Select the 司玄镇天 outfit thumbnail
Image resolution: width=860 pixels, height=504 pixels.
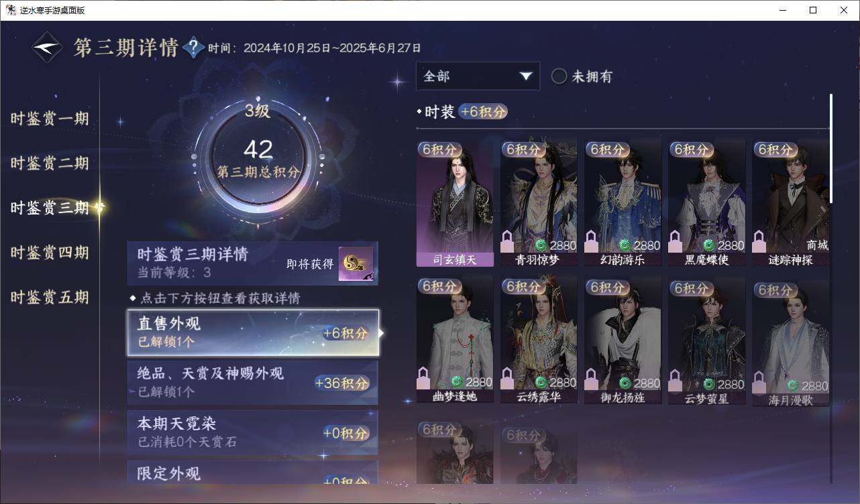point(455,202)
